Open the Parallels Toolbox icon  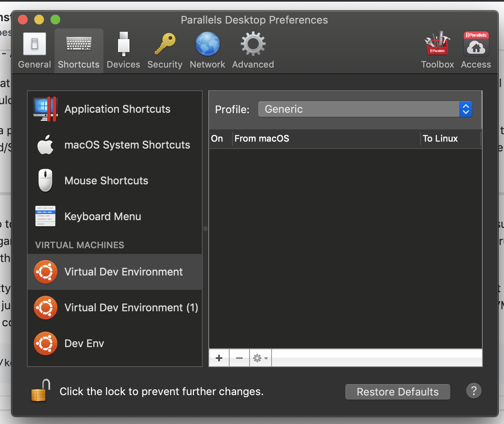click(437, 43)
